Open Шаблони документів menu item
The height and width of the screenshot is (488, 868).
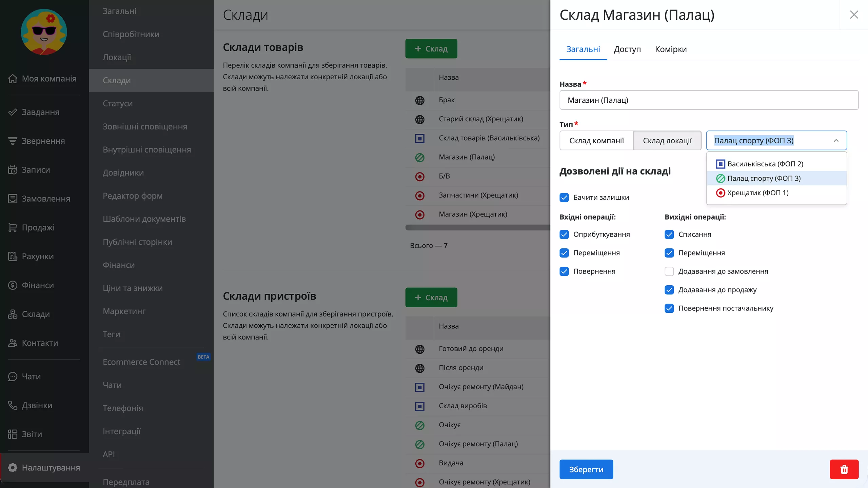tap(151, 219)
